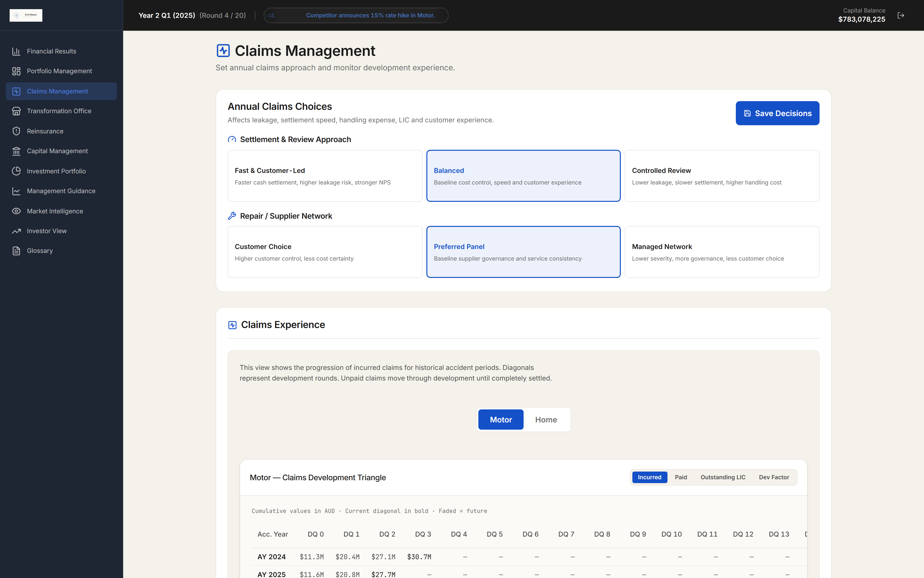Click the DQ 3 column header
Image resolution: width=924 pixels, height=578 pixels.
[x=423, y=534]
